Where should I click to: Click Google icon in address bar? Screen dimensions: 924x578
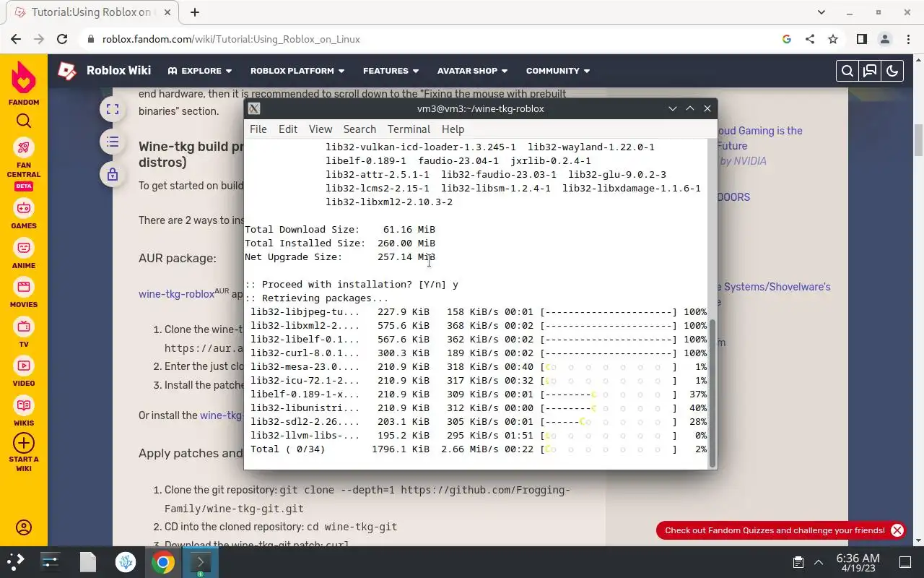pos(787,39)
